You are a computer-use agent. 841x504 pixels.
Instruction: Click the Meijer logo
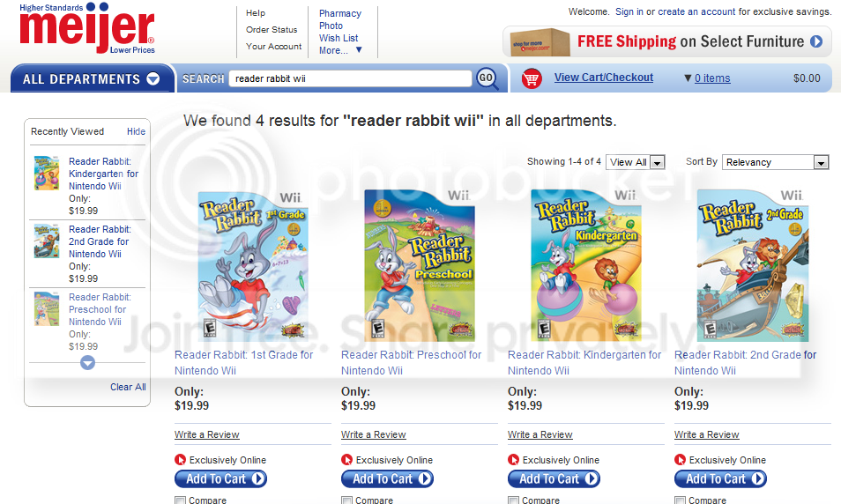point(87,28)
